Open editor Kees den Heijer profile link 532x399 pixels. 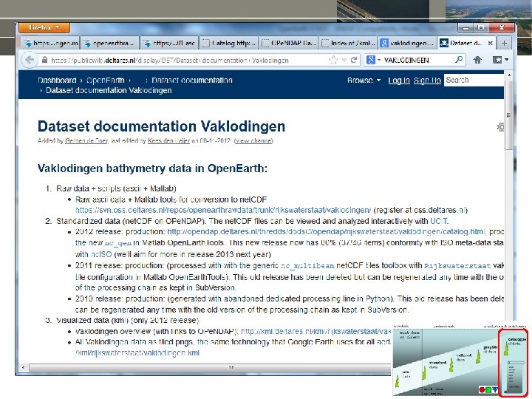(x=168, y=141)
